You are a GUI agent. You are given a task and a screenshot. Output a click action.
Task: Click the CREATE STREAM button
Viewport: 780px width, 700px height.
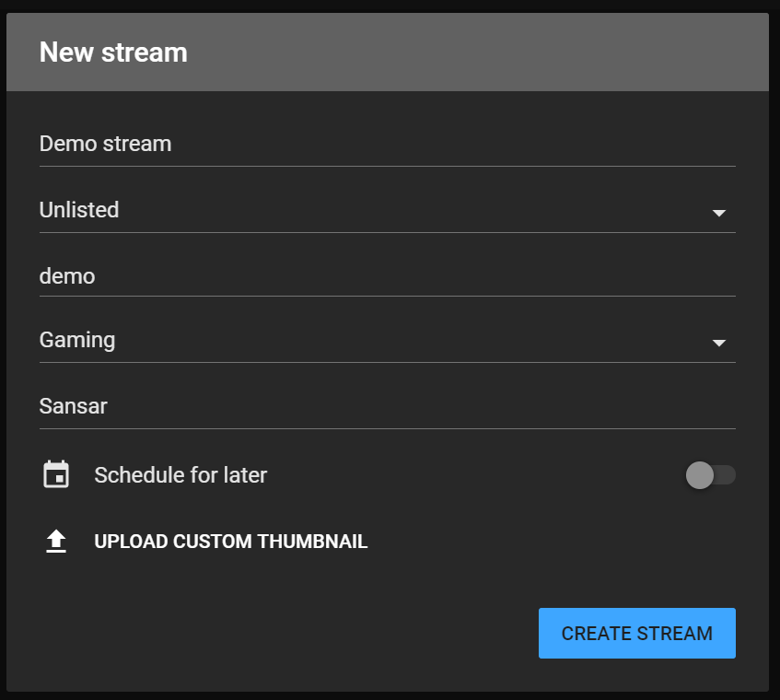coord(636,633)
